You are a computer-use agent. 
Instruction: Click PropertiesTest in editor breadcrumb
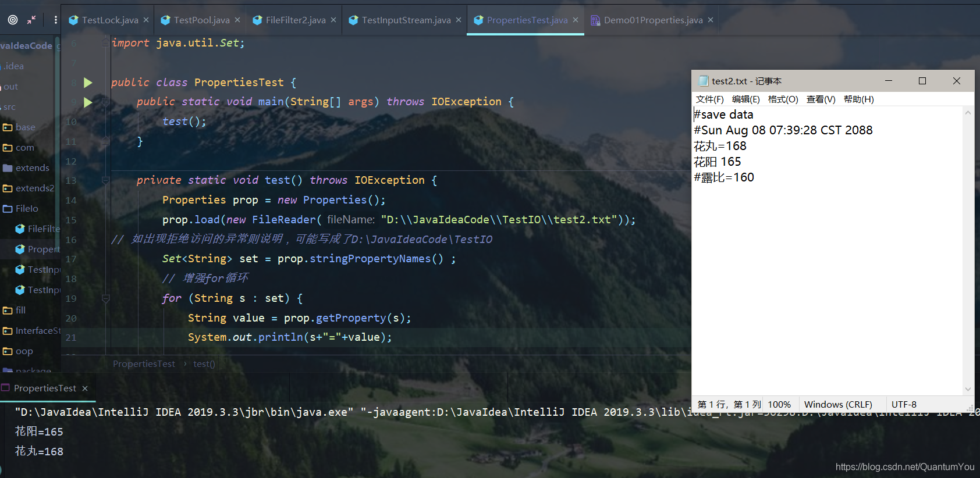(144, 364)
